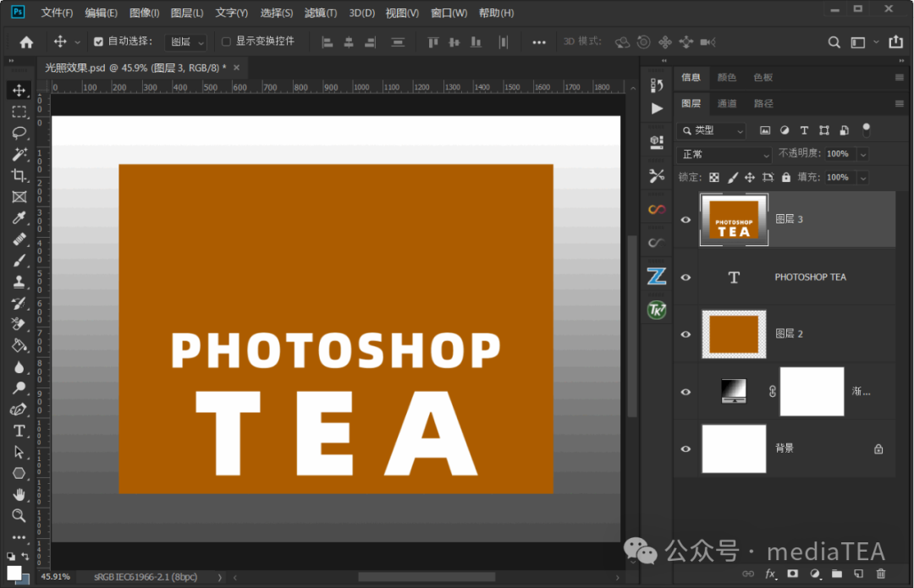Select the Crop tool
Screen dimensions: 914x588
19,175
